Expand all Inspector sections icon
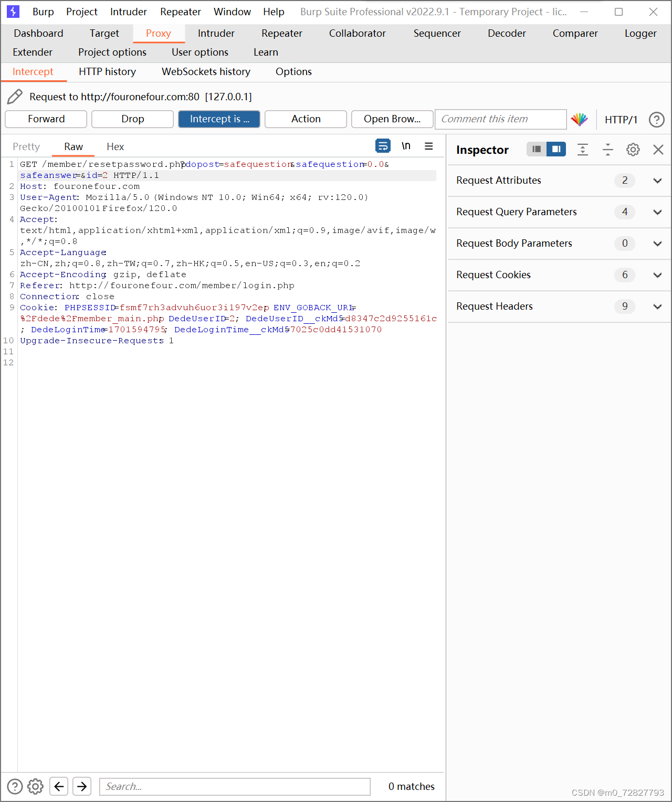 (x=583, y=150)
